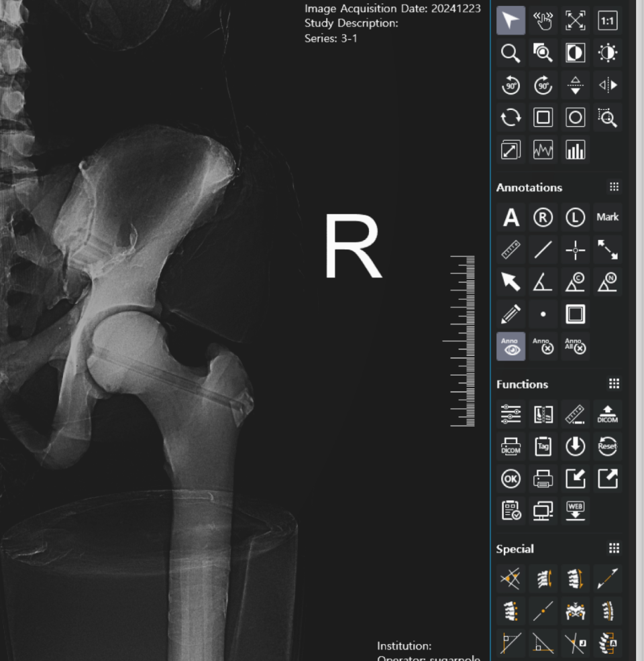This screenshot has width=644, height=661.
Task: Open the image stitching function icon
Action: tap(543, 414)
